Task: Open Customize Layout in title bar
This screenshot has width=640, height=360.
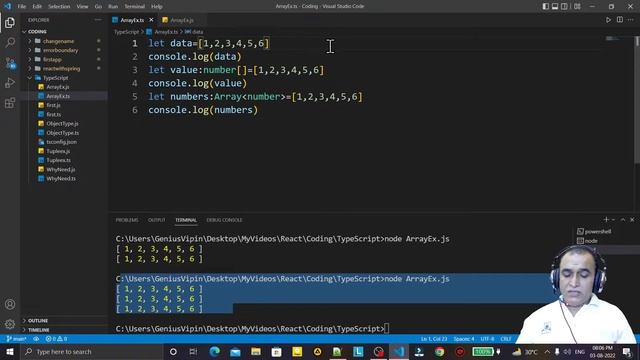Action: pyautogui.click(x=577, y=6)
